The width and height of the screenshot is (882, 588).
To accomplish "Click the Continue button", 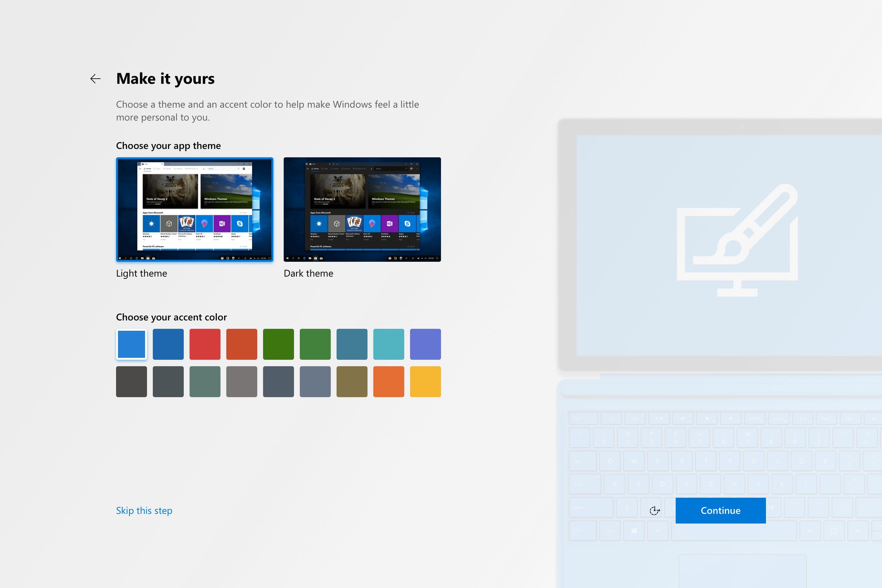I will (720, 510).
